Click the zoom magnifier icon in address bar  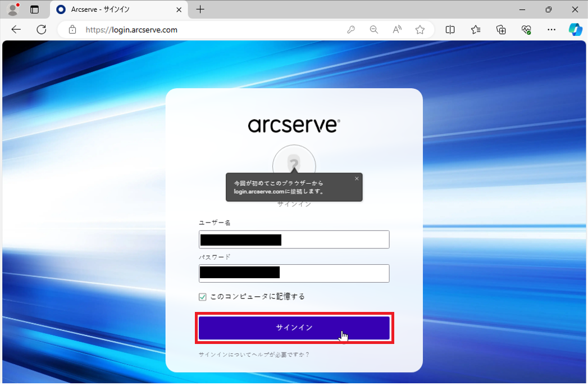click(374, 30)
